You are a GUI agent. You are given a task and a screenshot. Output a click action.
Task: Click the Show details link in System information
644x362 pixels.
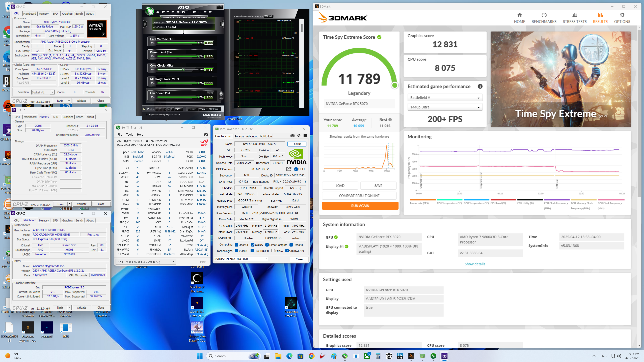[x=475, y=264]
